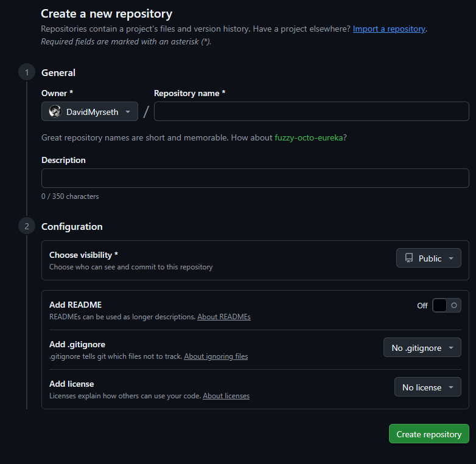Image resolution: width=476 pixels, height=464 pixels.
Task: Click the green Create repository button
Action: pyautogui.click(x=429, y=434)
